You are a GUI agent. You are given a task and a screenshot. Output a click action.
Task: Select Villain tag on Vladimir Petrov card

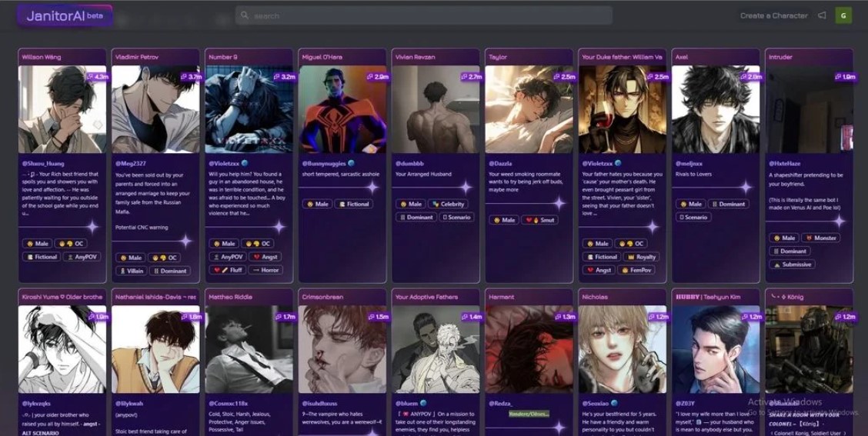click(x=131, y=271)
